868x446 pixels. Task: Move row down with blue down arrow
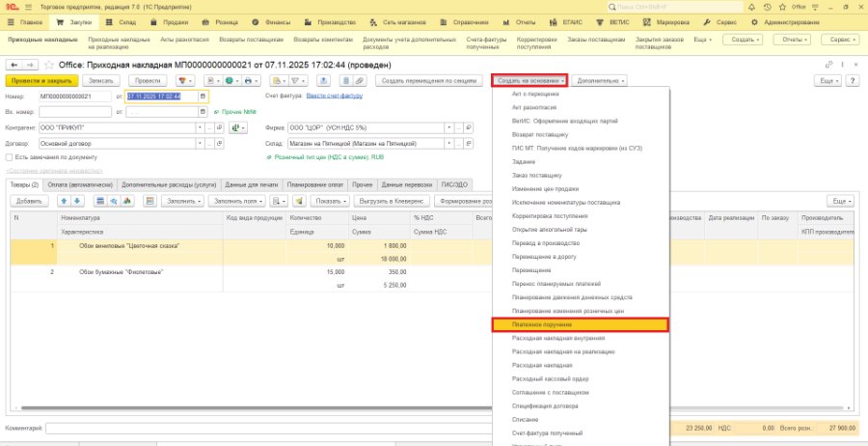coord(76,201)
